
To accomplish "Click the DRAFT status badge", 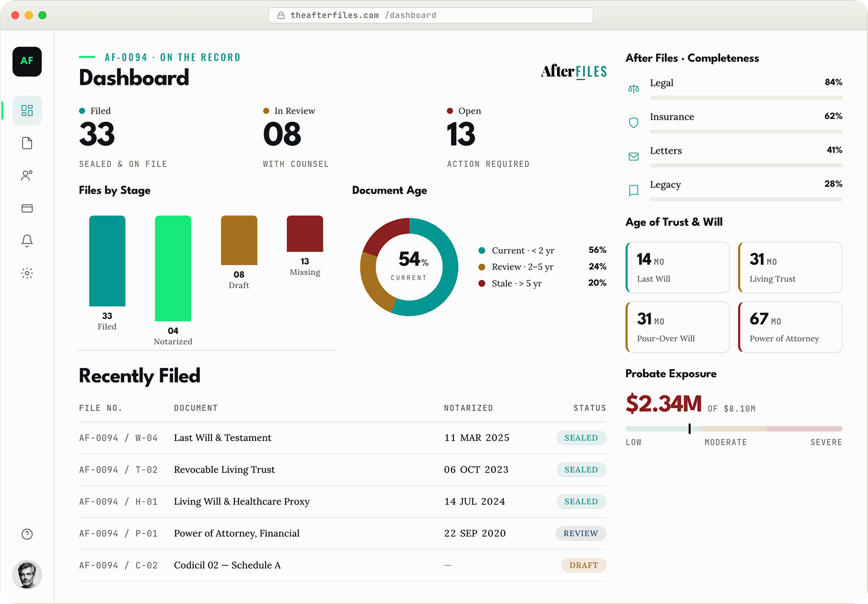I will (x=584, y=565).
